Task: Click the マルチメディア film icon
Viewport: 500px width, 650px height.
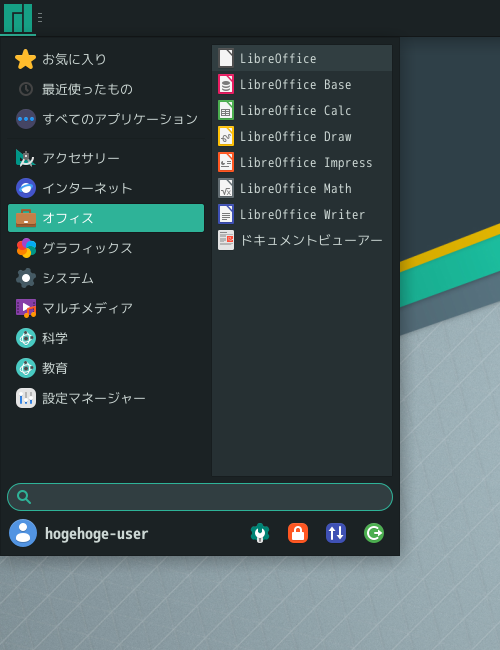Action: click(26, 308)
